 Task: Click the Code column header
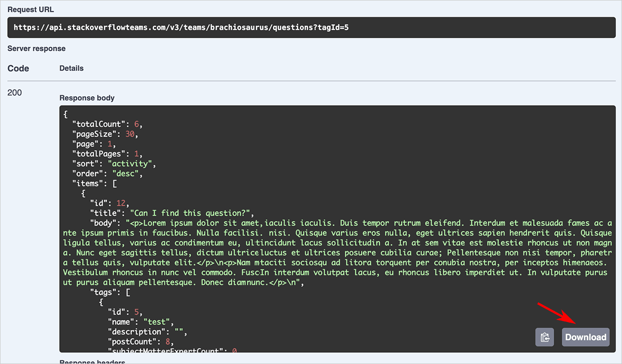point(18,68)
